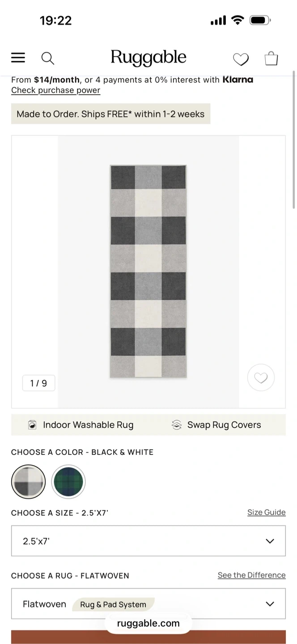Image resolution: width=297 pixels, height=644 pixels.
Task: Select the Black & White color swatch
Action: coord(28,482)
